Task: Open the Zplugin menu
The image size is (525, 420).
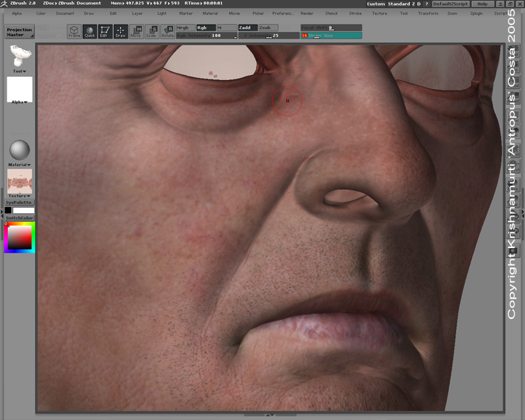Action: point(476,13)
